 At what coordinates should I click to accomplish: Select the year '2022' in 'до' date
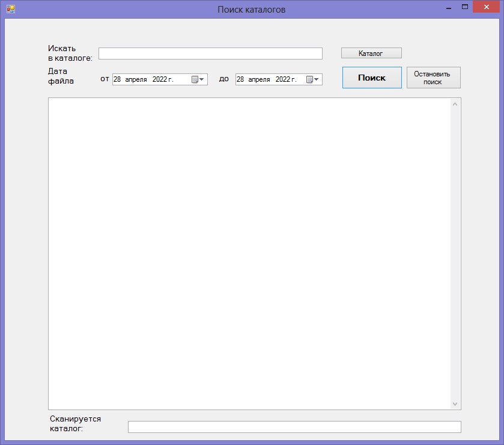tap(283, 79)
